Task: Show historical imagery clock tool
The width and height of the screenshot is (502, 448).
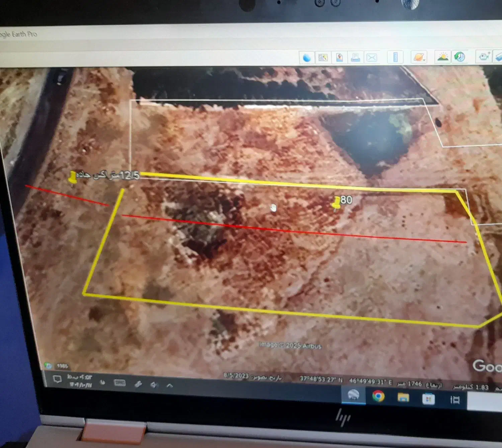Action: click(x=459, y=57)
